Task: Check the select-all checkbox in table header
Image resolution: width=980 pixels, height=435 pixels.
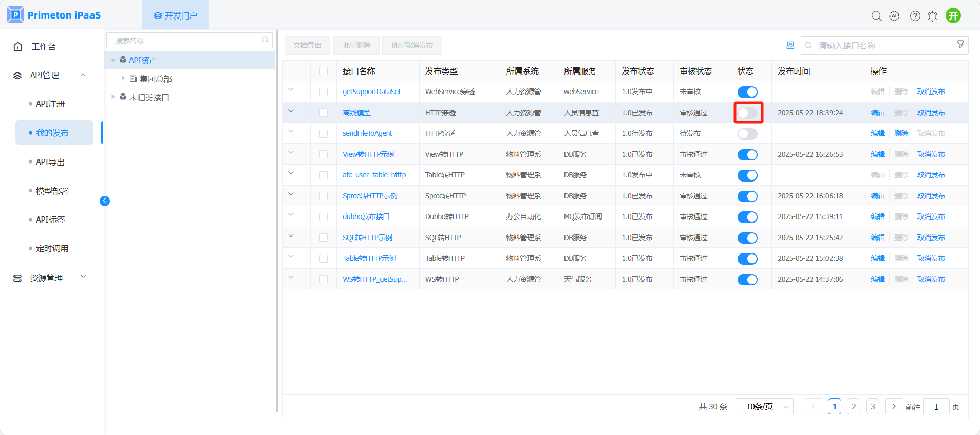Action: (324, 71)
